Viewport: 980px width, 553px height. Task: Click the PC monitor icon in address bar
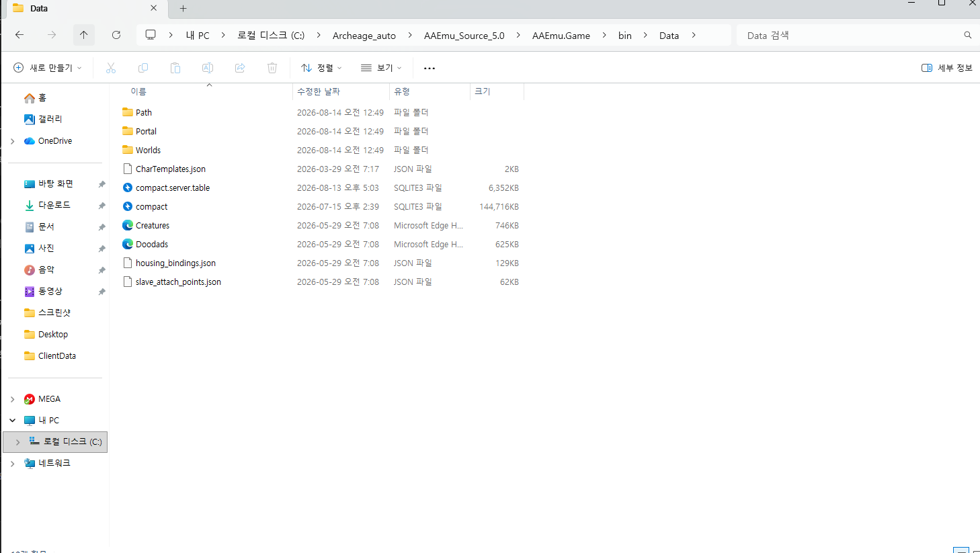click(x=151, y=35)
